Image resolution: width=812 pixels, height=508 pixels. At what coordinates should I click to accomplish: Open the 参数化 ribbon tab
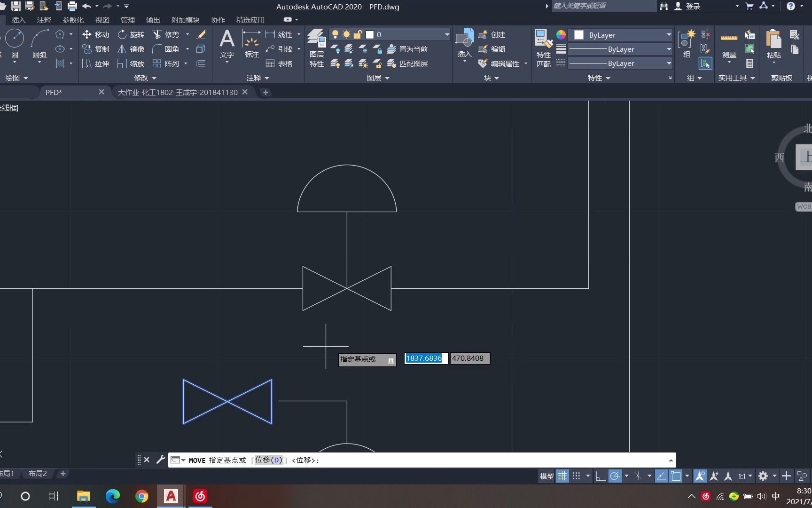[73, 20]
